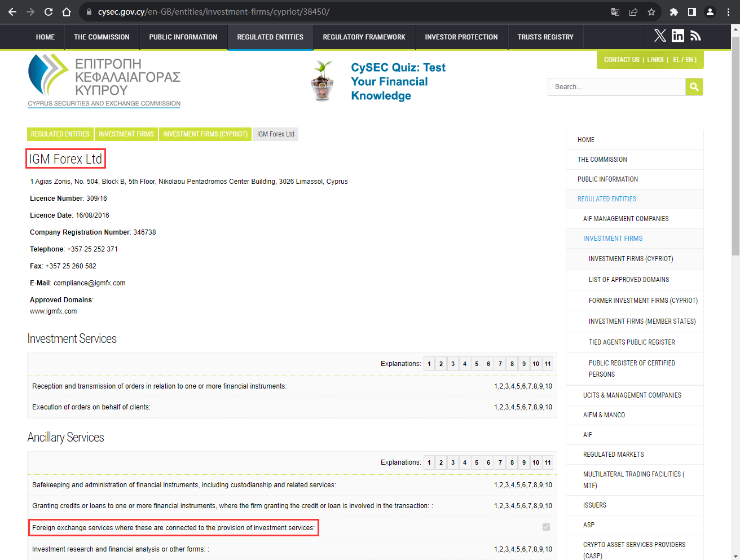
Task: Open UCITS & MANAGEMENT COMPANIES sidebar link
Action: 635,395
